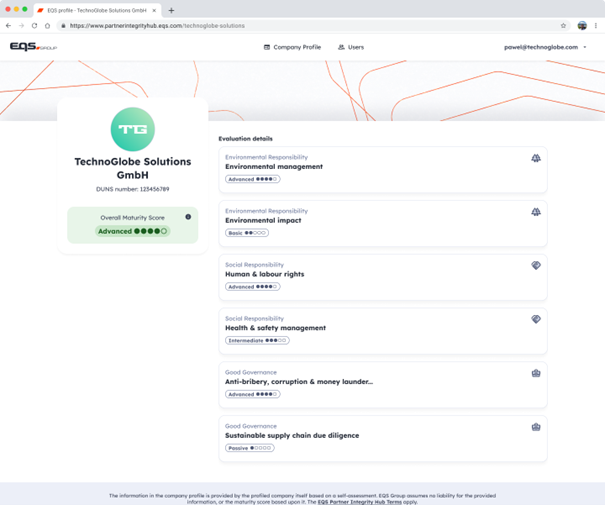Image resolution: width=605 pixels, height=505 pixels.
Task: Open the Human & labour rights evaluation
Action: 383,277
